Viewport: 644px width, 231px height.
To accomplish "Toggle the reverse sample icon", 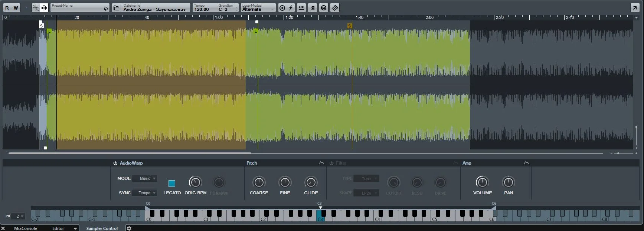I will point(313,8).
